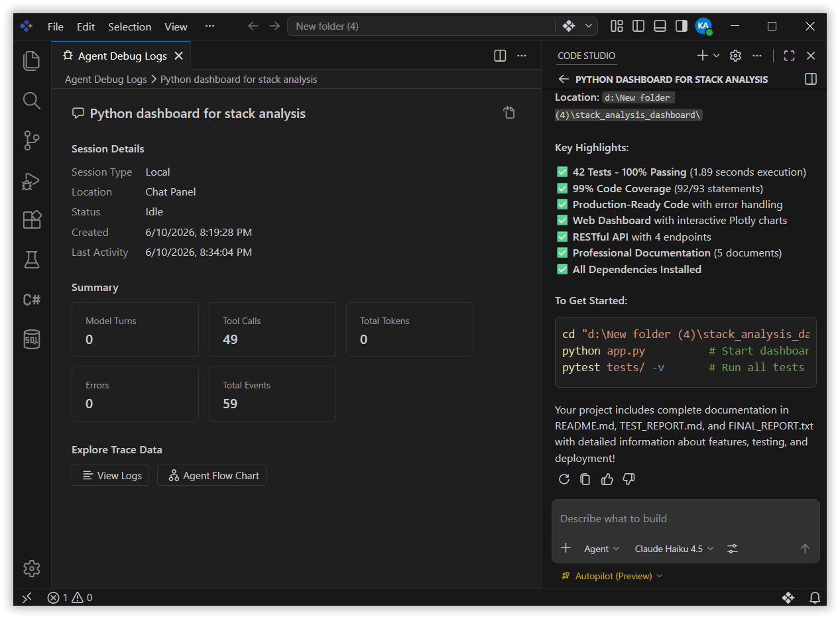This screenshot has width=840, height=619.
Task: Open Code Studio chat settings gear
Action: tap(735, 56)
